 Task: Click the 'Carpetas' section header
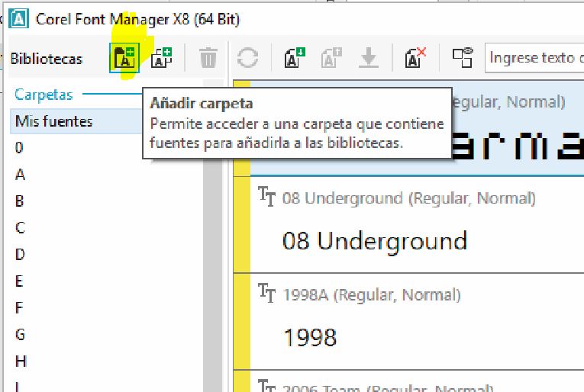pos(44,95)
